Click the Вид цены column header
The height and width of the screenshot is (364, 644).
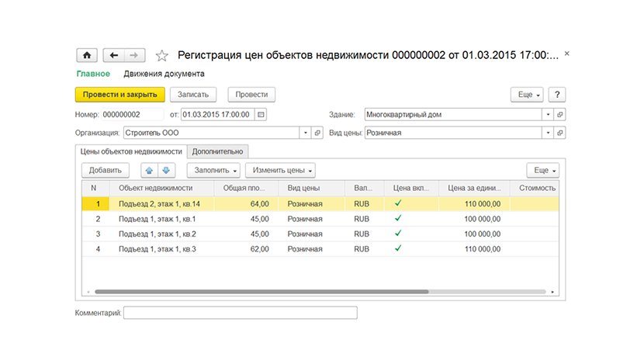tap(311, 188)
